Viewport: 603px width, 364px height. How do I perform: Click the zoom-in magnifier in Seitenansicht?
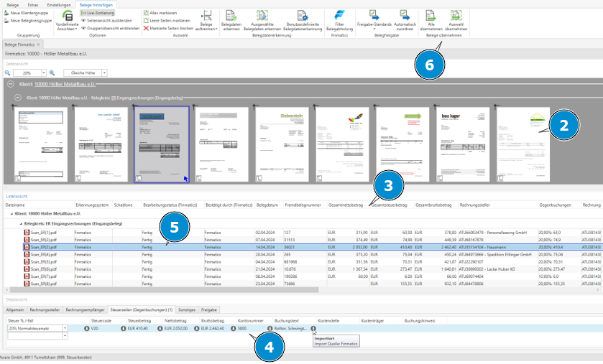pyautogui.click(x=52, y=73)
